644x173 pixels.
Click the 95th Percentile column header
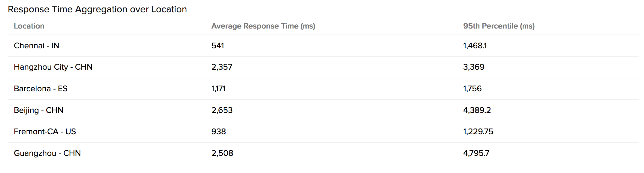pyautogui.click(x=499, y=26)
